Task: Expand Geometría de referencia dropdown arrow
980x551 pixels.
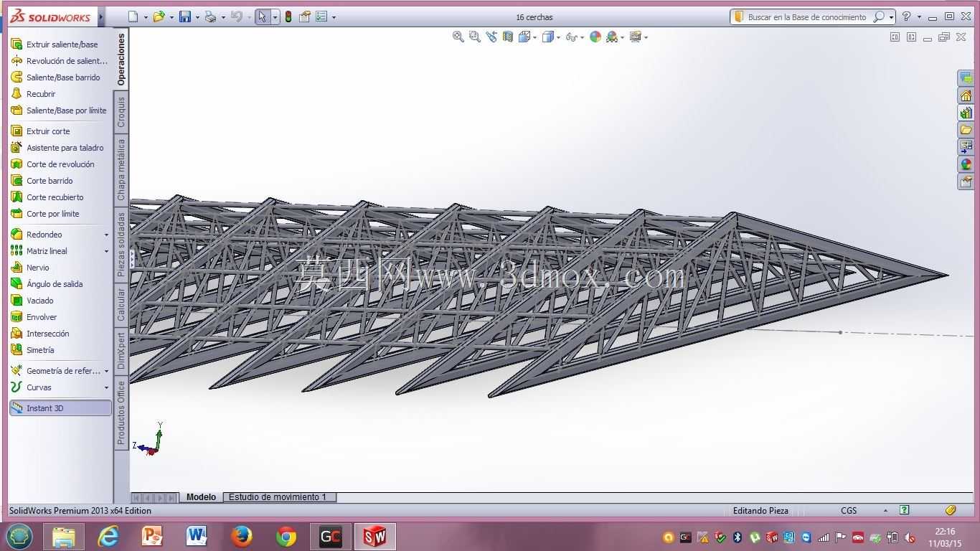Action: pos(106,371)
